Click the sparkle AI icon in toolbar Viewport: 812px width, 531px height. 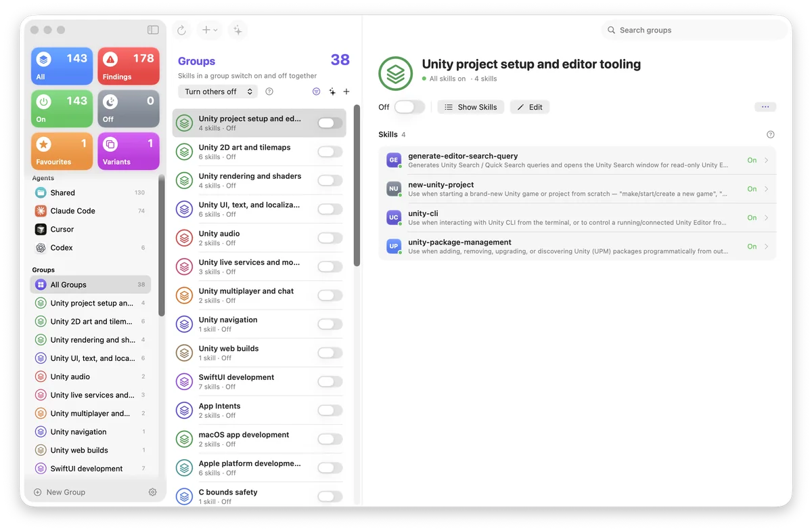click(x=238, y=30)
